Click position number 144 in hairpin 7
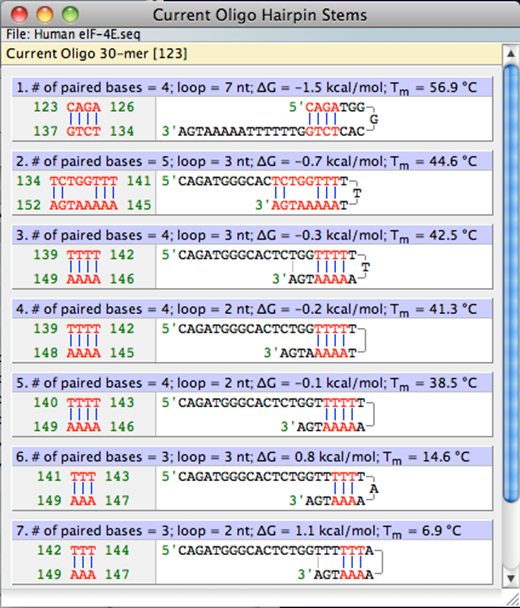Viewport: 520px width, 608px height. 117,550
